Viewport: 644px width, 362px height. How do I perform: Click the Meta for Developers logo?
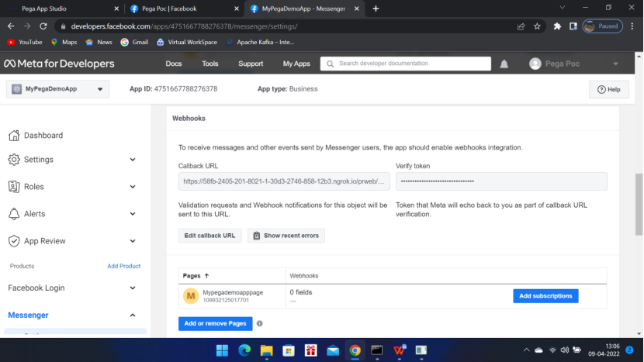click(x=59, y=64)
